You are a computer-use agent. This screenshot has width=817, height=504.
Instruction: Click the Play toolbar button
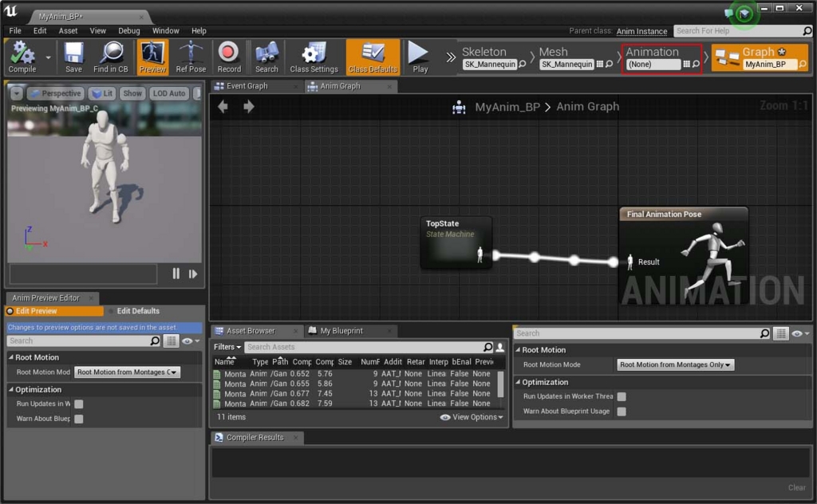(419, 57)
